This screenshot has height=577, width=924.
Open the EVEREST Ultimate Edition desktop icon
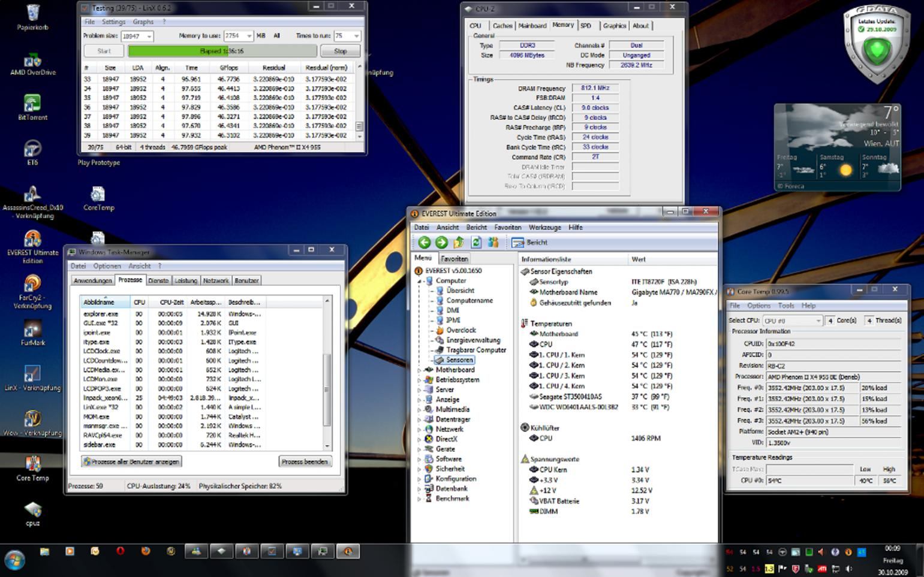tap(33, 247)
